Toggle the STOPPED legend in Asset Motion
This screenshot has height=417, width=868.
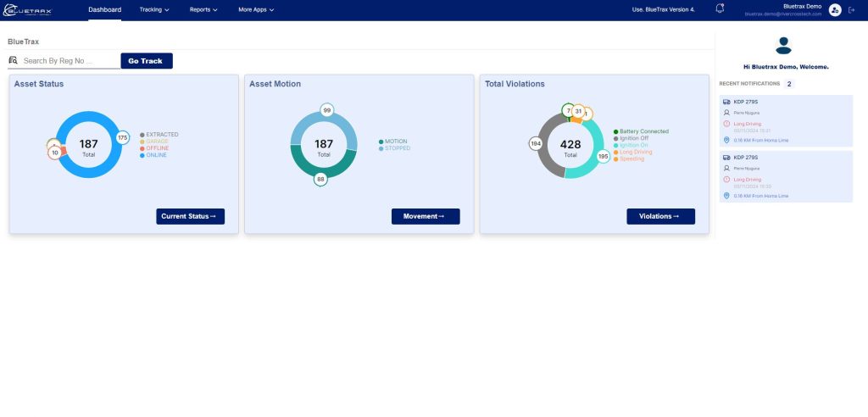click(396, 148)
